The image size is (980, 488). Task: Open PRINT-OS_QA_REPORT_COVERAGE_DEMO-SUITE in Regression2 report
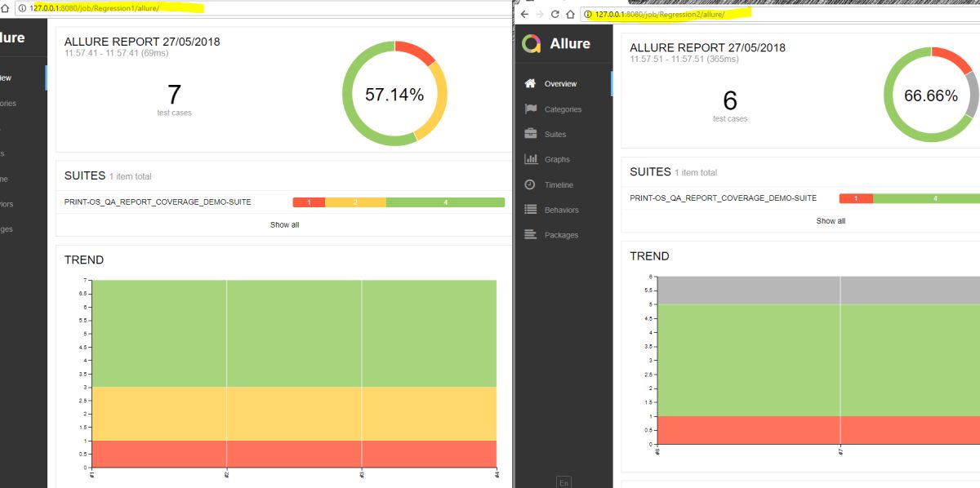[723, 198]
